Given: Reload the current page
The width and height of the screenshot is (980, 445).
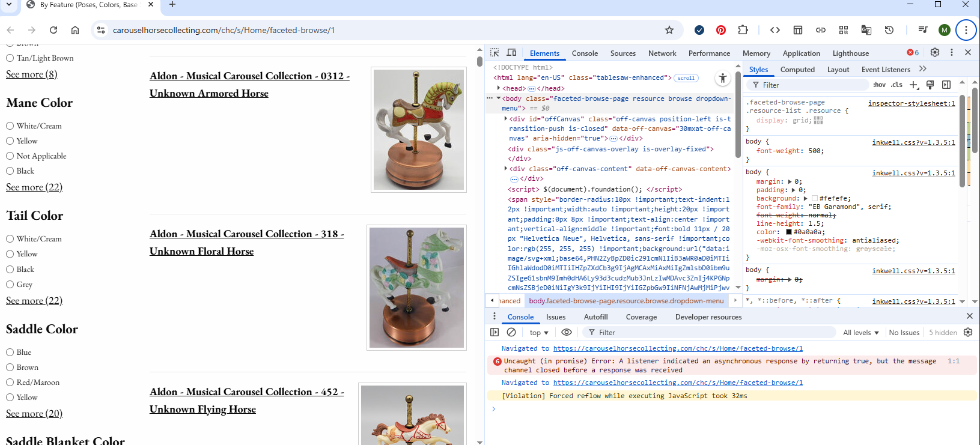Looking at the screenshot, I should pyautogui.click(x=53, y=30).
